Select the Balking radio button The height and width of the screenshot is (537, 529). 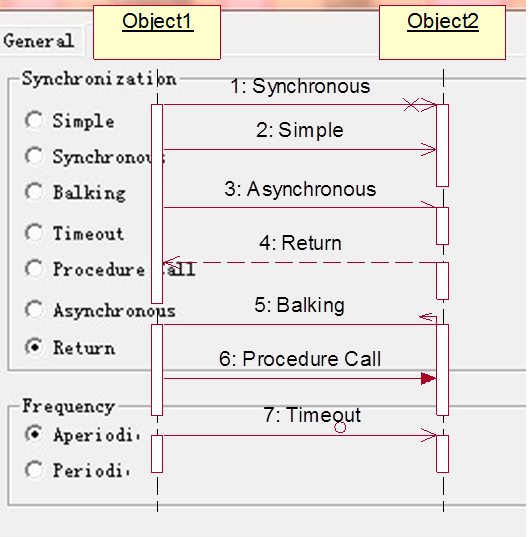[x=34, y=191]
